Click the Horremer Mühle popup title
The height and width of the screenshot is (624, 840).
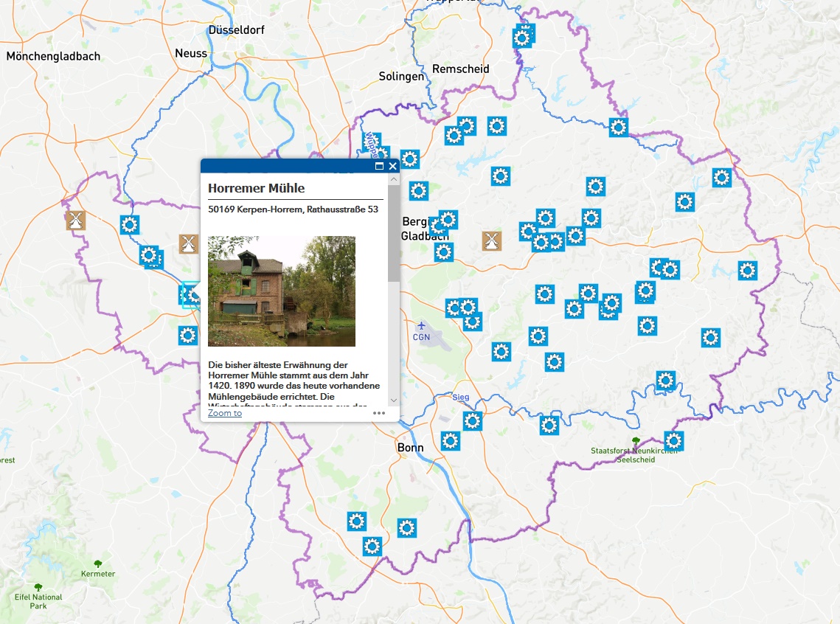(256, 188)
